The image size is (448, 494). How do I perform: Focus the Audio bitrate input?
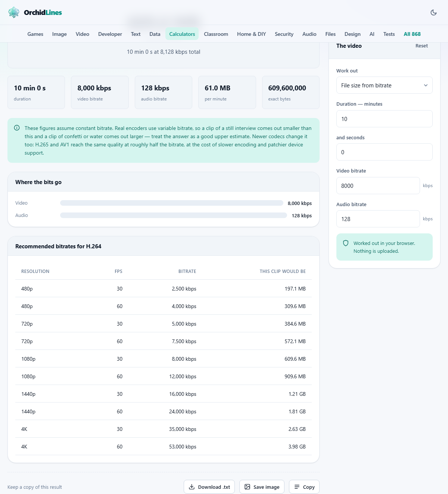378,219
